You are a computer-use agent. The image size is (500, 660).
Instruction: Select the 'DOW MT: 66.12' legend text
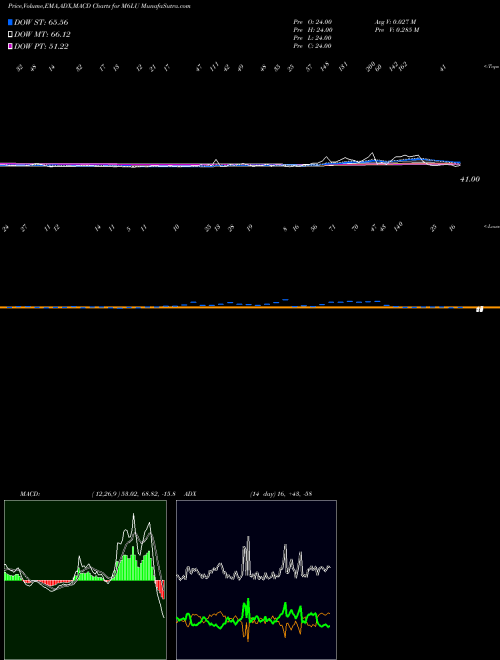[x=42, y=35]
